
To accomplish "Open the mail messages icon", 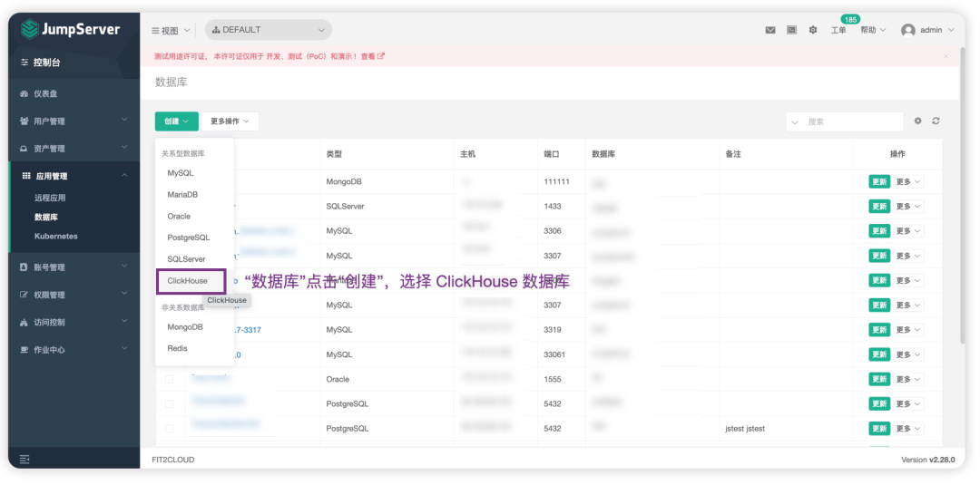I will [770, 30].
